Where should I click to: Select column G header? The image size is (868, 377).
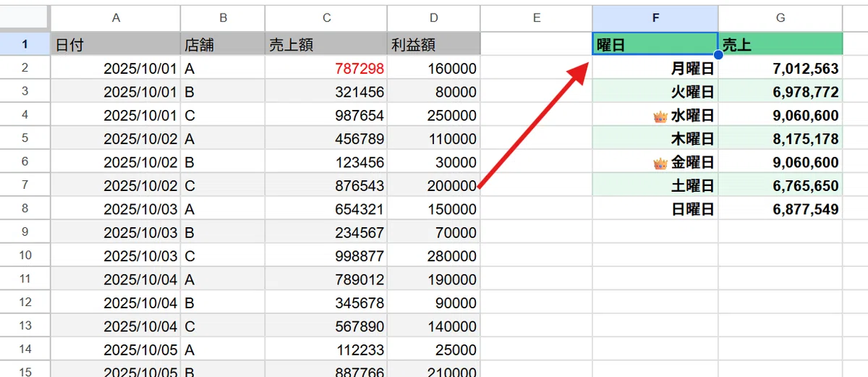pos(780,18)
